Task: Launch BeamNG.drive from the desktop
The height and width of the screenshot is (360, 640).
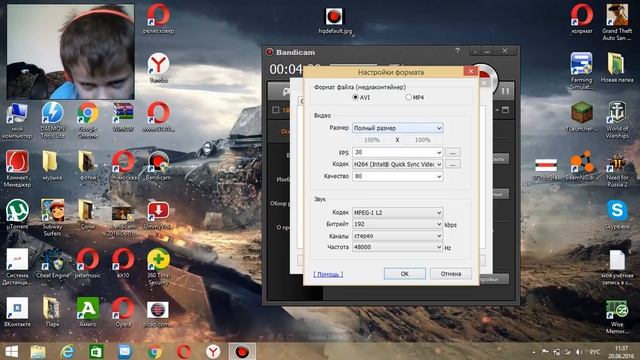Action: pyautogui.click(x=581, y=166)
